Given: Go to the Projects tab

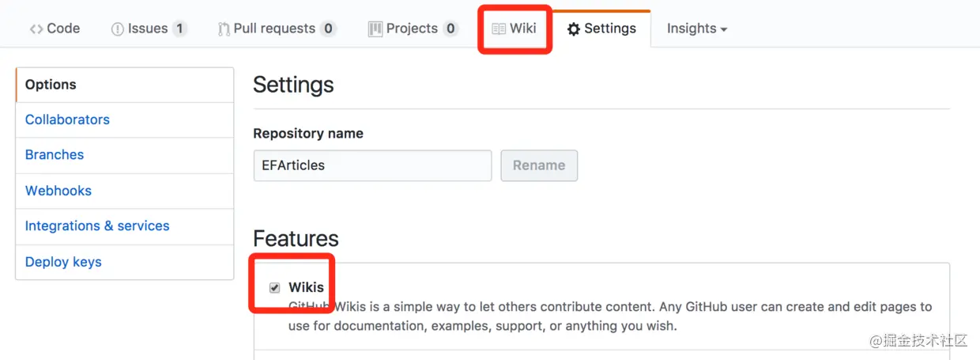Looking at the screenshot, I should click(413, 28).
